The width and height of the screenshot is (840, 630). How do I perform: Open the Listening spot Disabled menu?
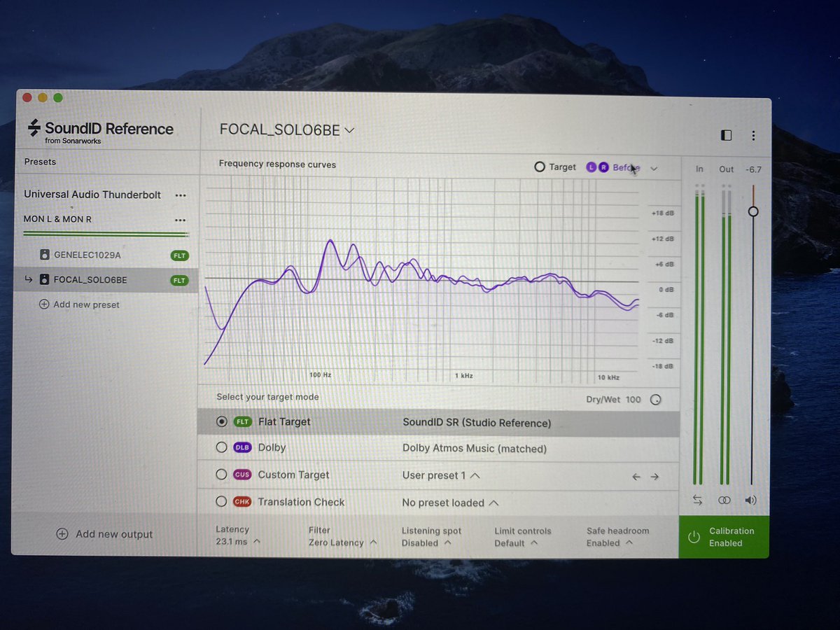click(x=431, y=537)
